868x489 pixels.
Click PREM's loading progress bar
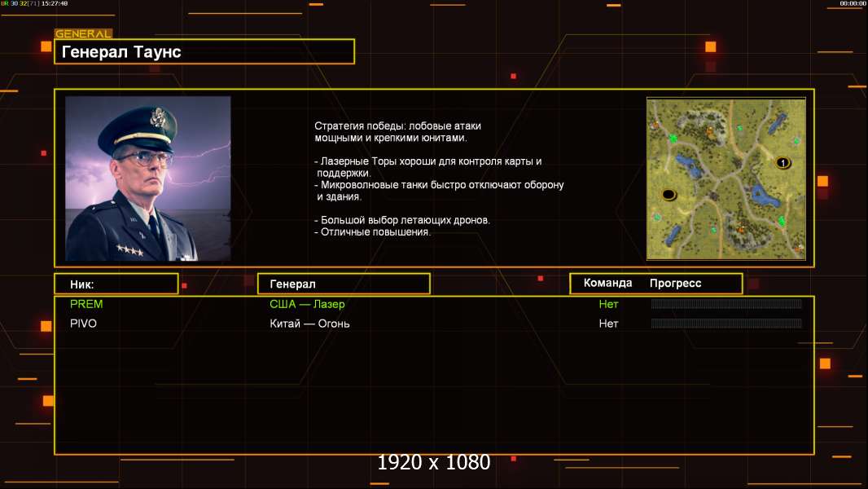726,303
